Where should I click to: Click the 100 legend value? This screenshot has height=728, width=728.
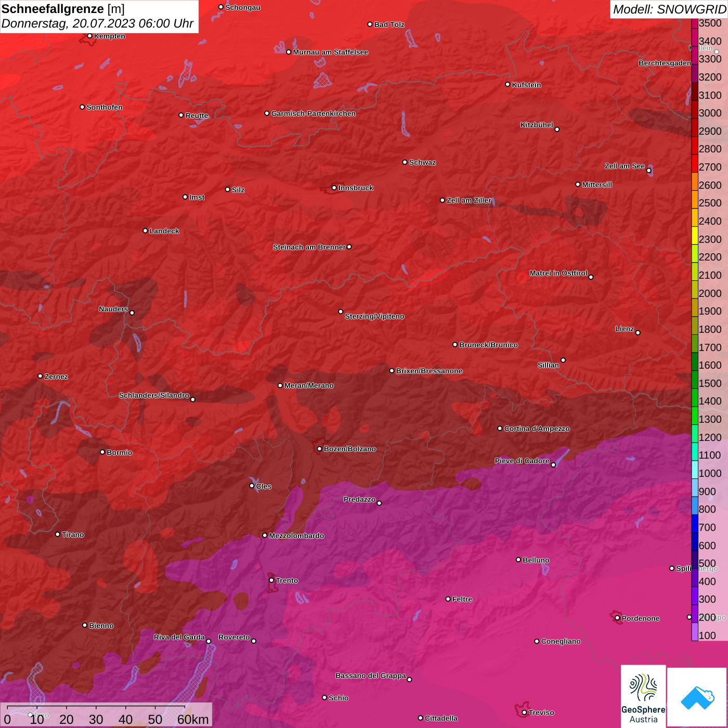(707, 635)
